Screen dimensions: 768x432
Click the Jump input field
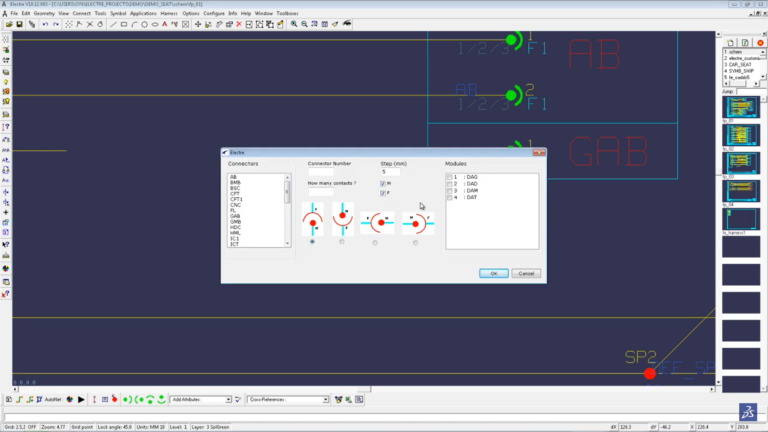coord(750,92)
